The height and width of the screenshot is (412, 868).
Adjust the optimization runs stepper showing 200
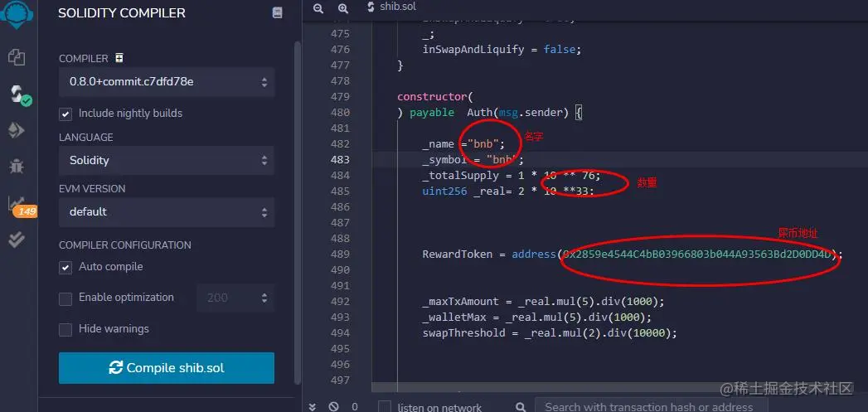[x=235, y=298]
